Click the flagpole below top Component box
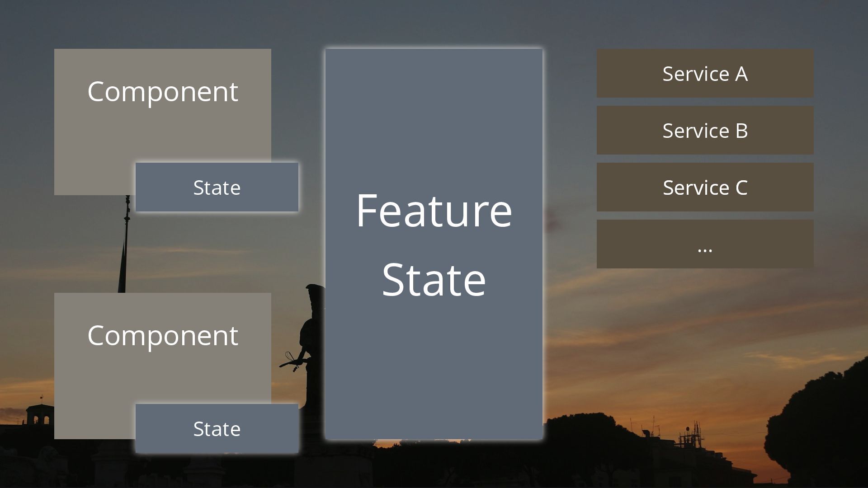This screenshot has height=488, width=868. [125, 244]
